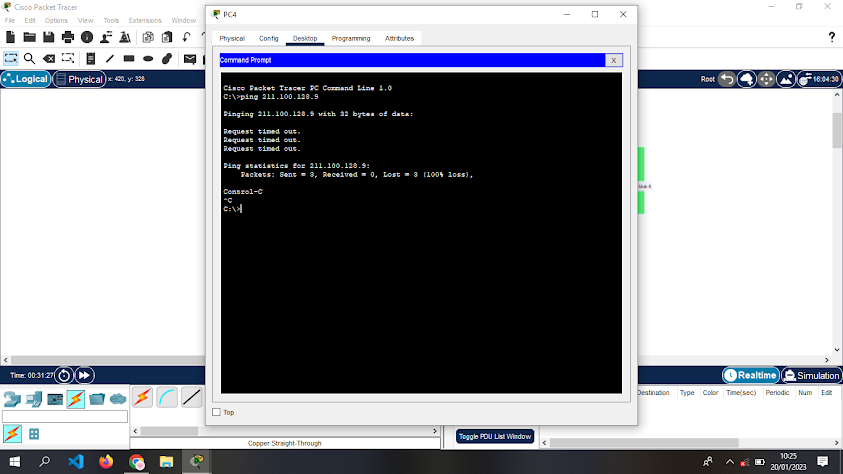Select Network Devices category icon
The image size is (843, 474).
coord(12,399)
